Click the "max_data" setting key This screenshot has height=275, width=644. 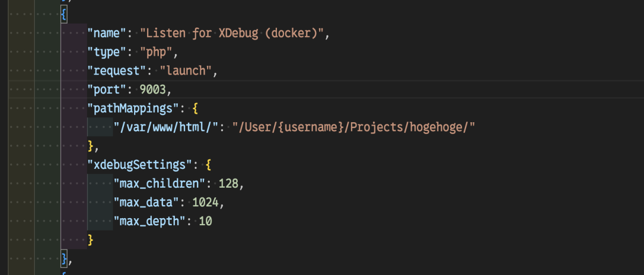point(146,202)
